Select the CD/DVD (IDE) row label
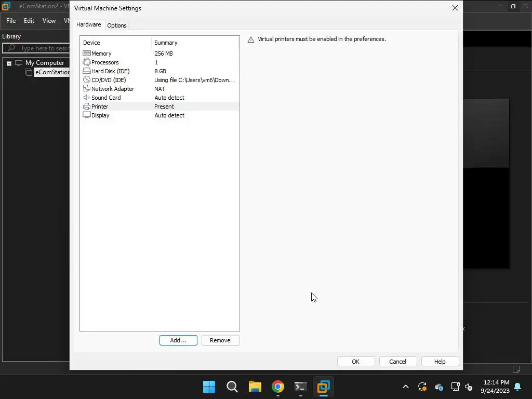Image resolution: width=532 pixels, height=399 pixels. [109, 80]
